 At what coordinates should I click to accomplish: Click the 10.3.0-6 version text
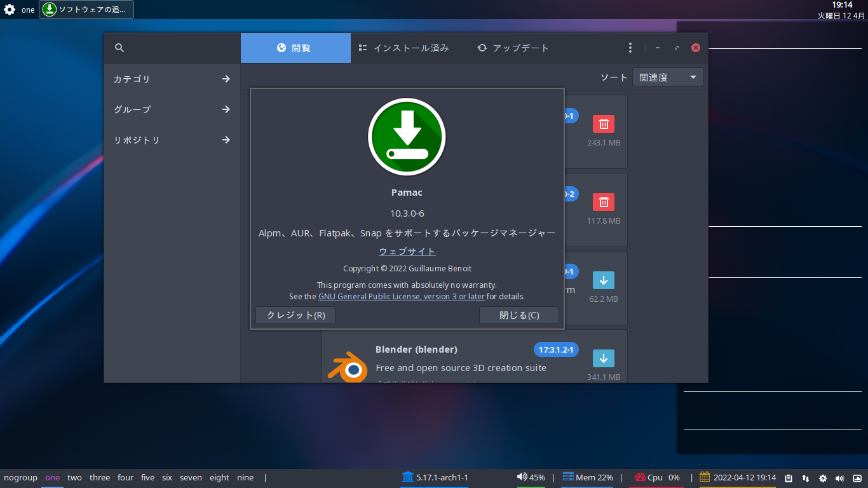click(407, 213)
